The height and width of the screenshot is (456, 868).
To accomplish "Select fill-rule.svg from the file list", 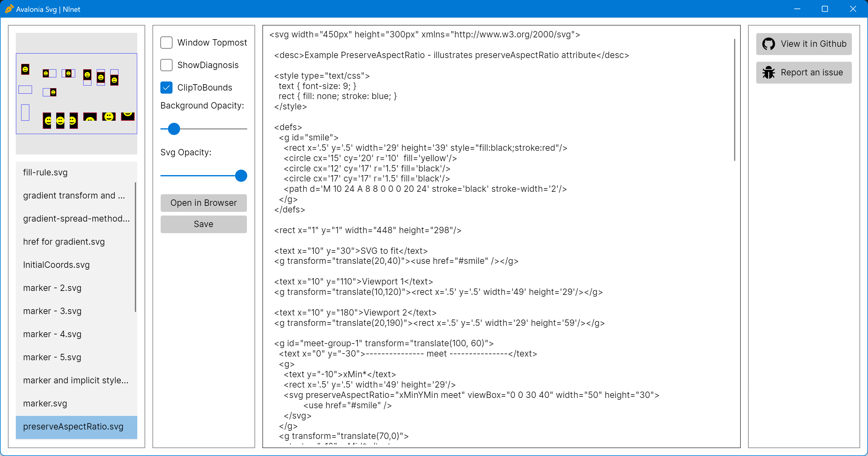I will pos(45,172).
